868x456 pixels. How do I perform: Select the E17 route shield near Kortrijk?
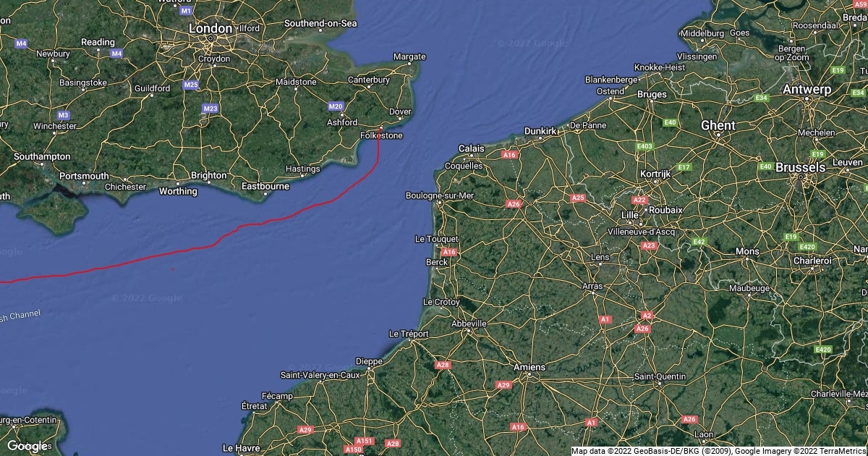(x=684, y=167)
